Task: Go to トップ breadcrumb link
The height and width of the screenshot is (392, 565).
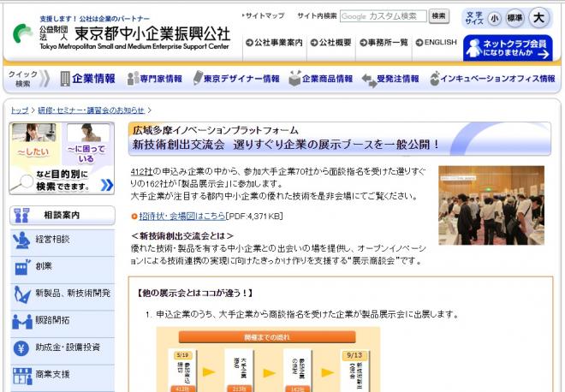Action: pos(20,110)
